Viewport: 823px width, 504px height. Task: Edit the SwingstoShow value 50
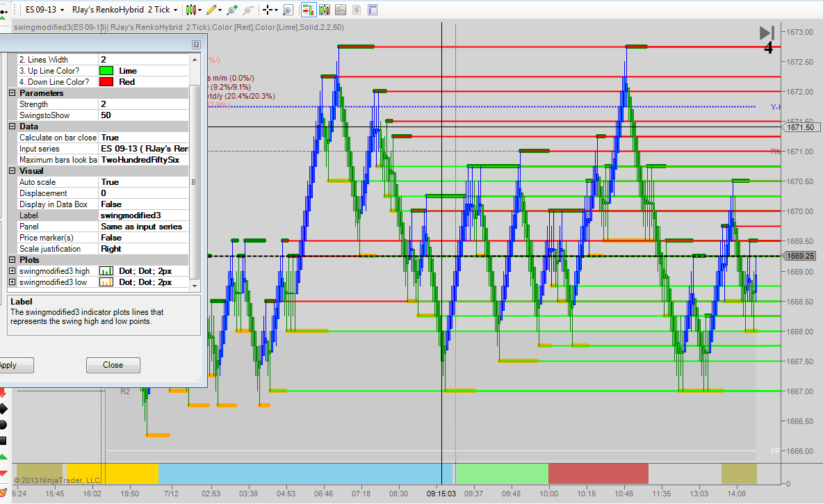143,115
